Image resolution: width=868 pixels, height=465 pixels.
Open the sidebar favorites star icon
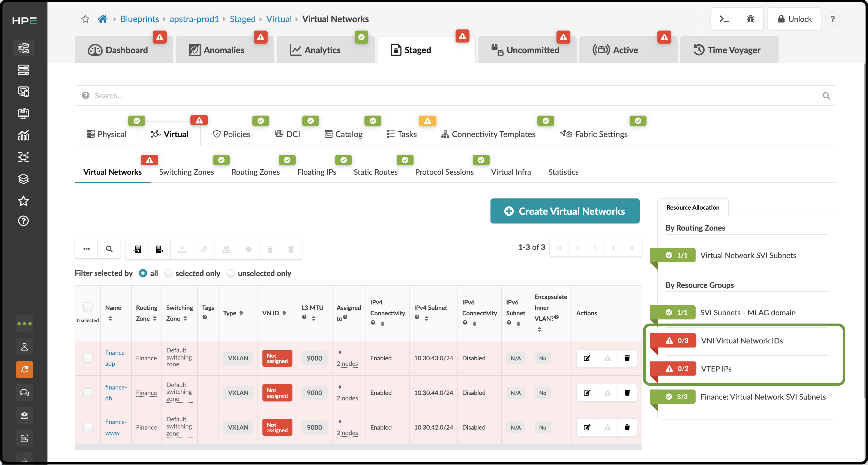23,201
